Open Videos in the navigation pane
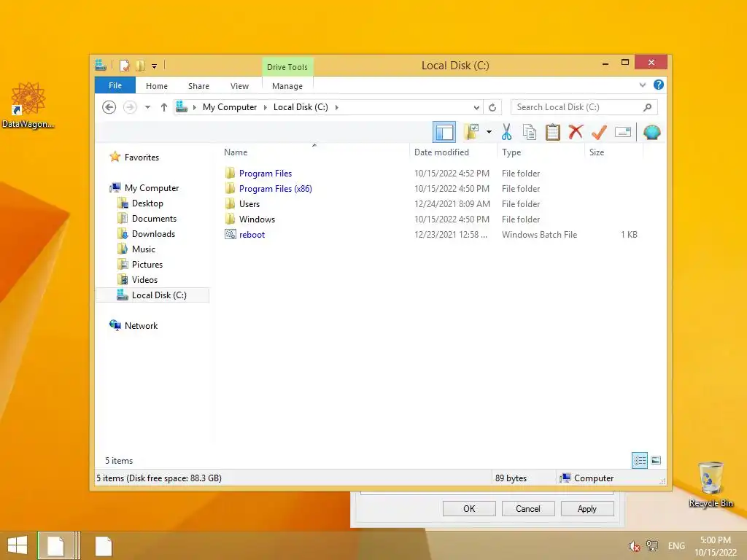 click(x=144, y=279)
